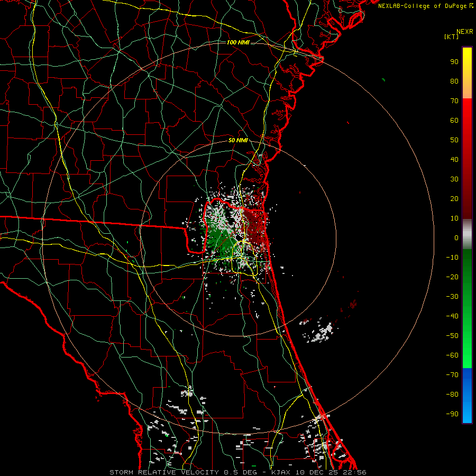The image size is (476, 476).
Task: Click the -30 scale value
Action: [x=452, y=297]
